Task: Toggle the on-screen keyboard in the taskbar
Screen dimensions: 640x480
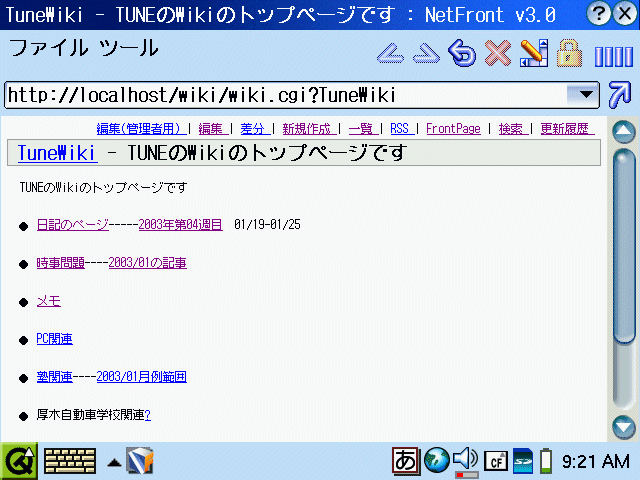Action: [x=70, y=461]
